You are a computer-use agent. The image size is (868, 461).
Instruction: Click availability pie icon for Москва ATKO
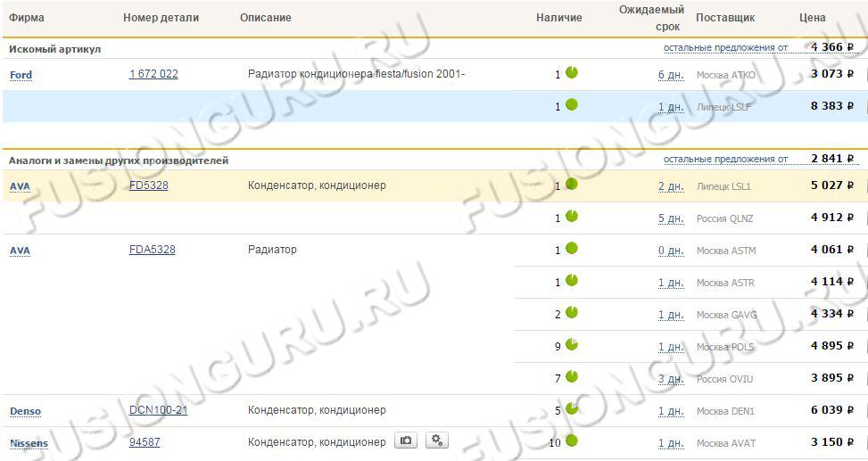click(572, 72)
